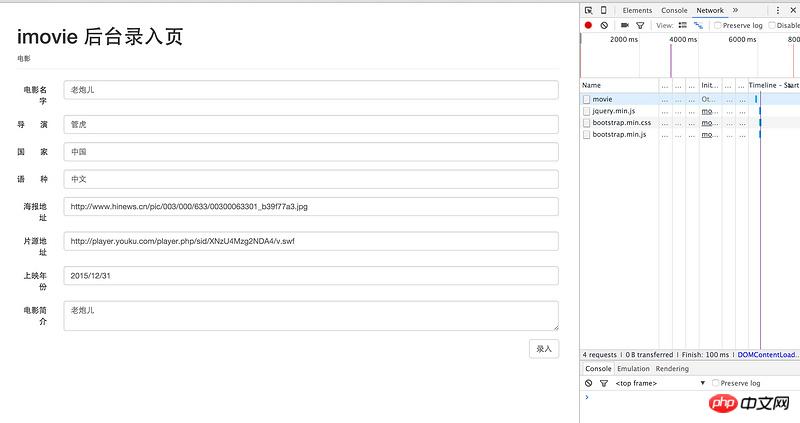The height and width of the screenshot is (423, 800).
Task: Click the Finish: 100 ms status text
Action: click(x=705, y=355)
